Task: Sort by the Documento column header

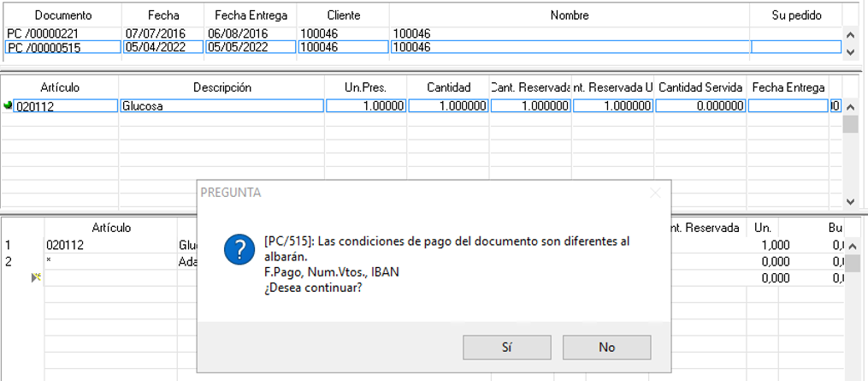Action: [x=62, y=15]
